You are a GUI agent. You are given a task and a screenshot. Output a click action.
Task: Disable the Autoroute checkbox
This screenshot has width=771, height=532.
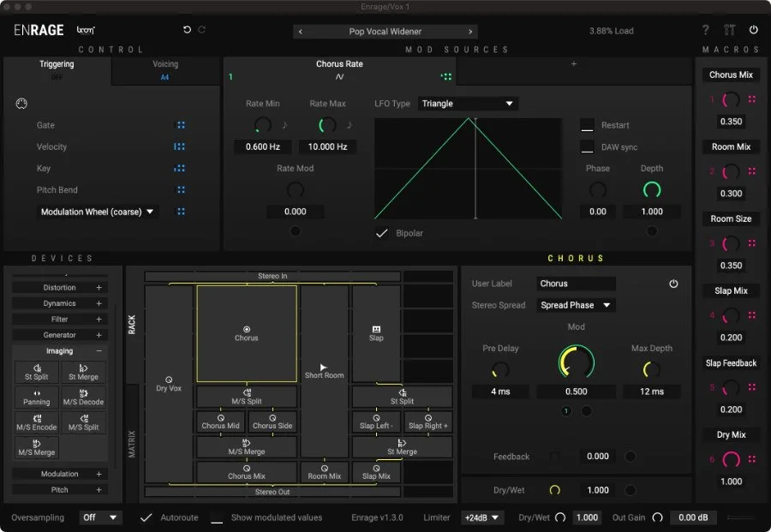point(146,517)
